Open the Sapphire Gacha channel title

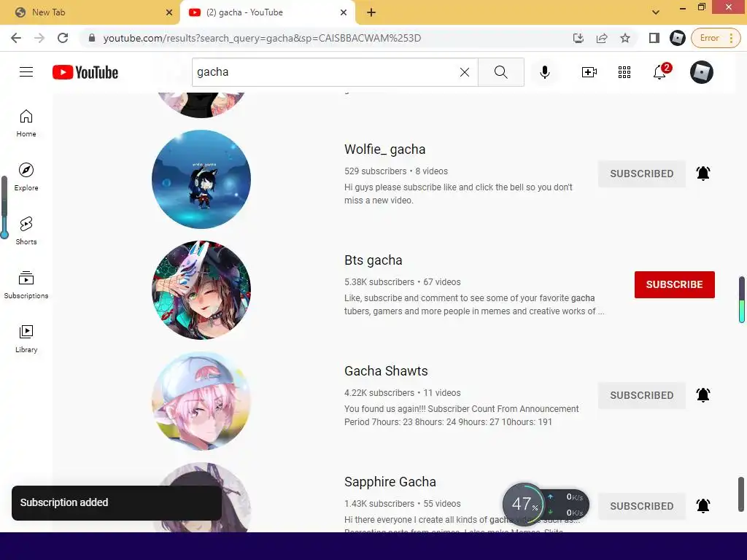click(390, 482)
